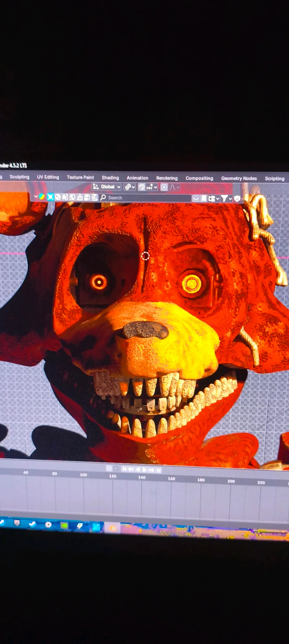Play the animation forward
This screenshot has height=644, width=289.
point(144,470)
